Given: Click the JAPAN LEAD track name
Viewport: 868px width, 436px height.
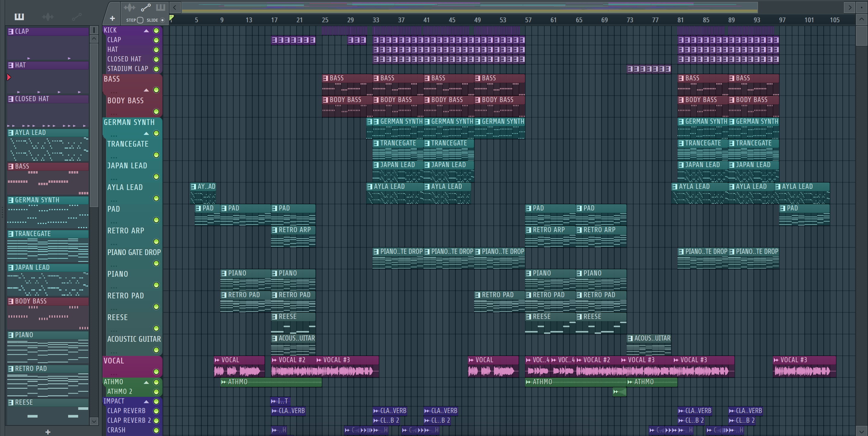Looking at the screenshot, I should point(127,166).
